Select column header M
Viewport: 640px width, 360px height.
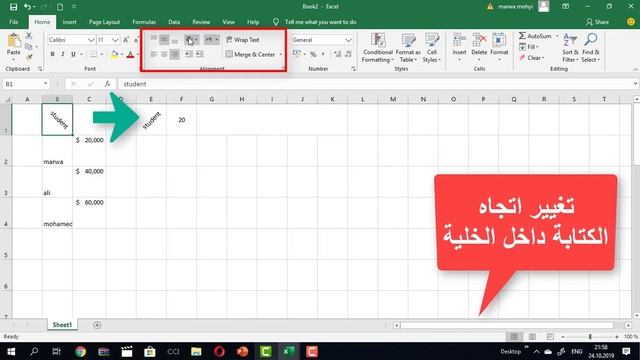pyautogui.click(x=393, y=99)
